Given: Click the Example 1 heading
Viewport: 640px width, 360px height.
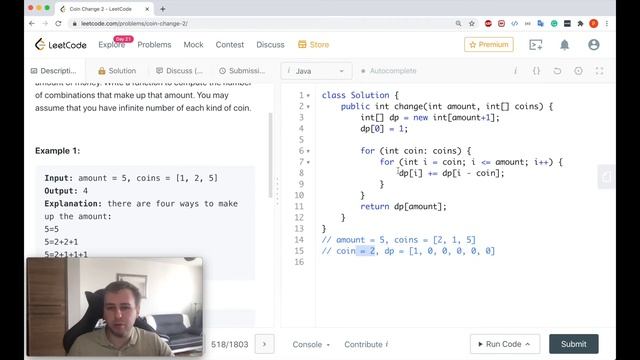Looking at the screenshot, I should click(x=58, y=151).
